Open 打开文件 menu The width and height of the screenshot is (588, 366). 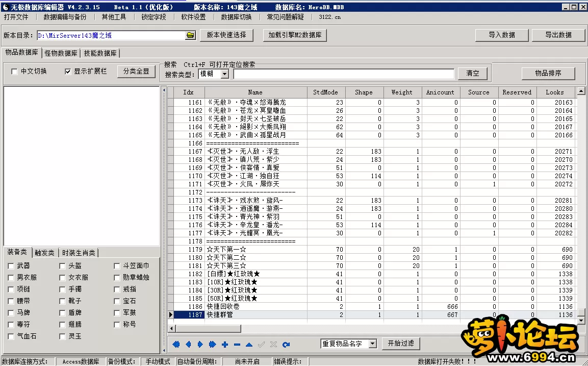[x=16, y=17]
